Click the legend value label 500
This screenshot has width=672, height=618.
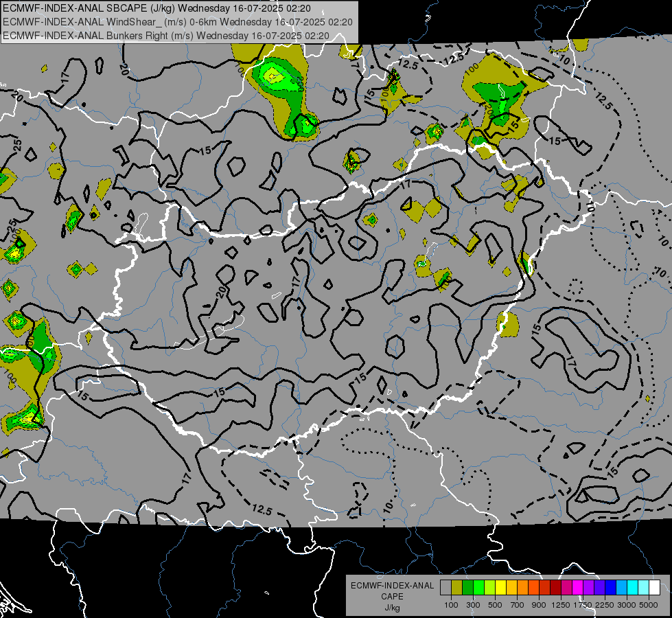click(495, 606)
